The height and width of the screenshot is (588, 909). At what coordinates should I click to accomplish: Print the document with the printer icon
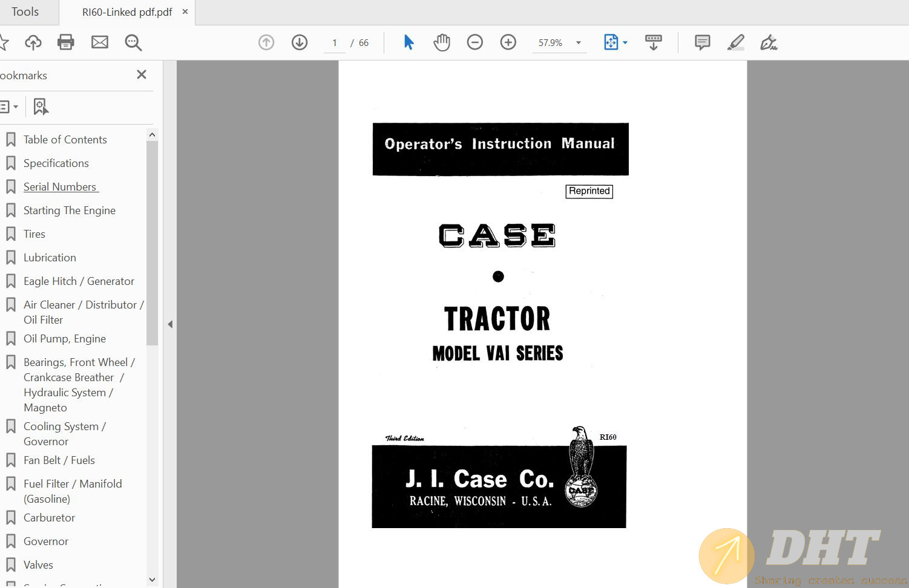[66, 42]
